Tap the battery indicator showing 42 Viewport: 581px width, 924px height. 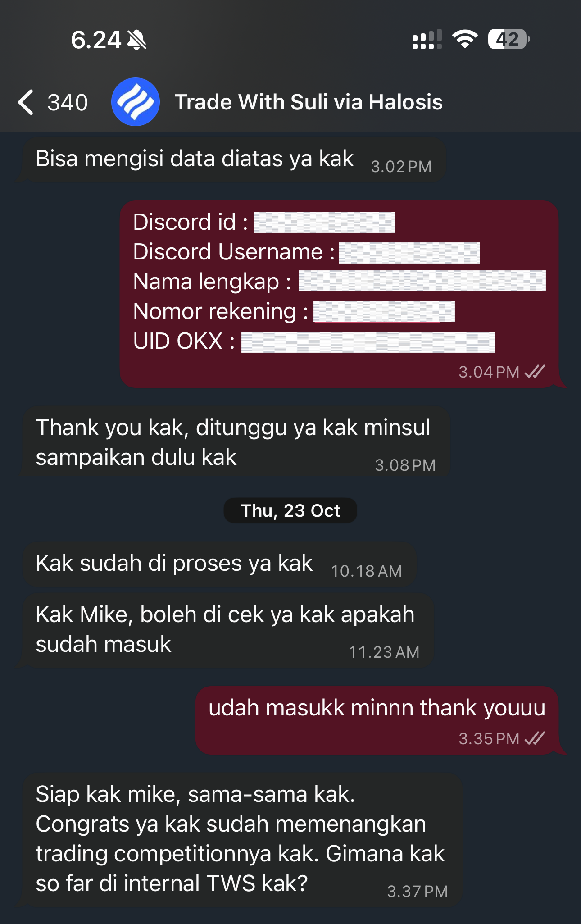(x=509, y=39)
